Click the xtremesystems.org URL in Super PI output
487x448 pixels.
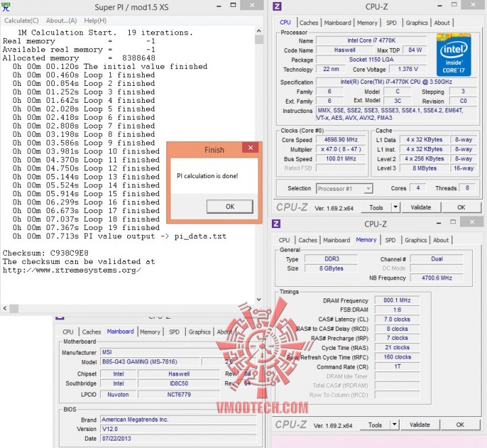[x=72, y=270]
